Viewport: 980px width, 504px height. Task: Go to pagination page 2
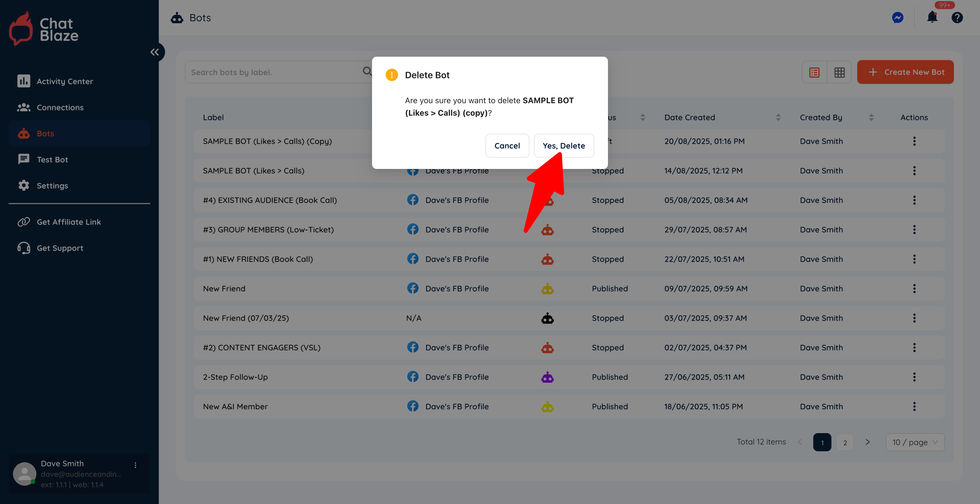[x=844, y=442]
